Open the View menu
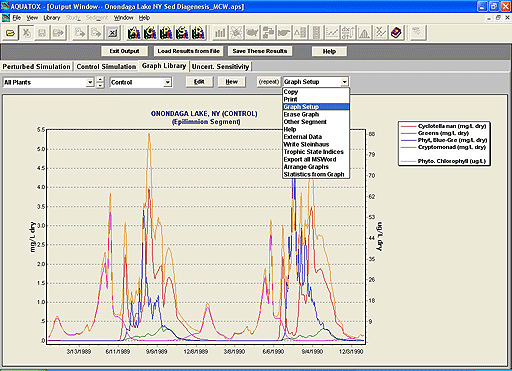Screen dimensions: 512x371 point(32,18)
